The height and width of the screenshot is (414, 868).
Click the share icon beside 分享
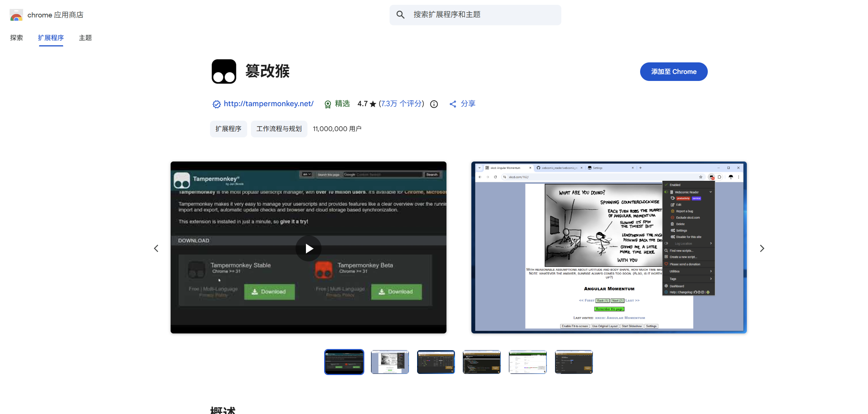[453, 104]
